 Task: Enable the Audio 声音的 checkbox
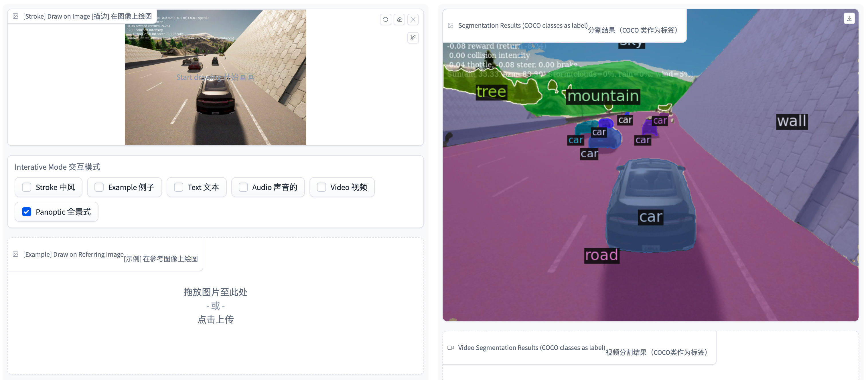click(243, 187)
